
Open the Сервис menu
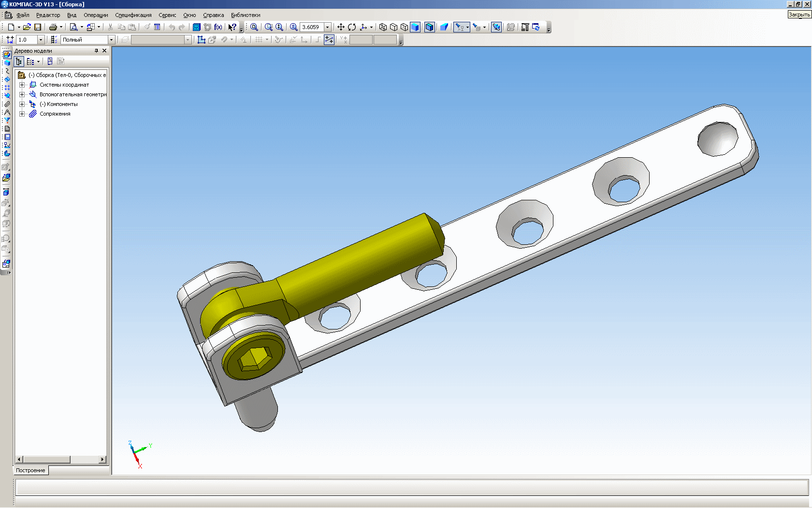pyautogui.click(x=167, y=15)
